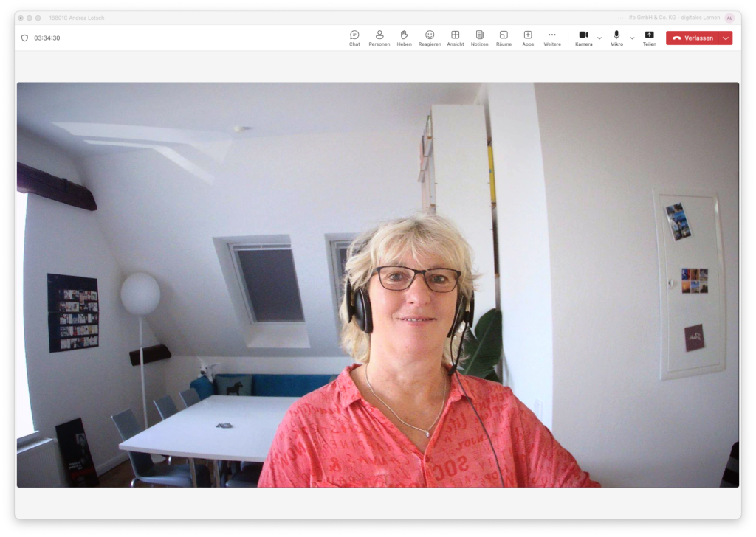This screenshot has width=756, height=537.
Task: Leave the meeting with Verlassen
Action: (692, 38)
